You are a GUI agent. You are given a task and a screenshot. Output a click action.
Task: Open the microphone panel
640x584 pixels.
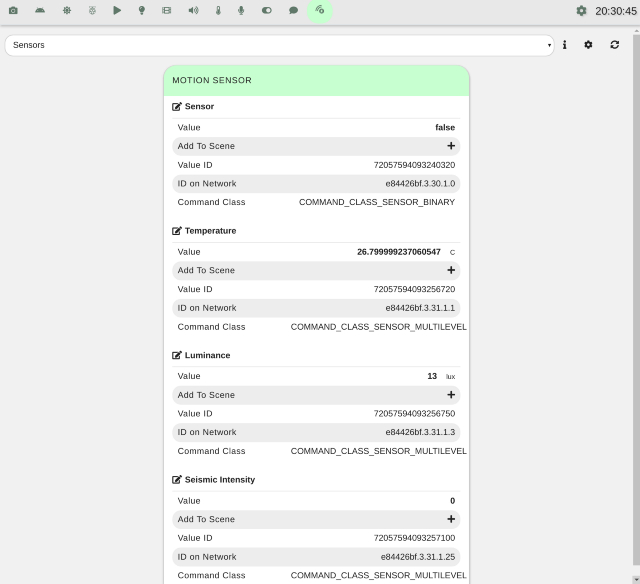242,10
